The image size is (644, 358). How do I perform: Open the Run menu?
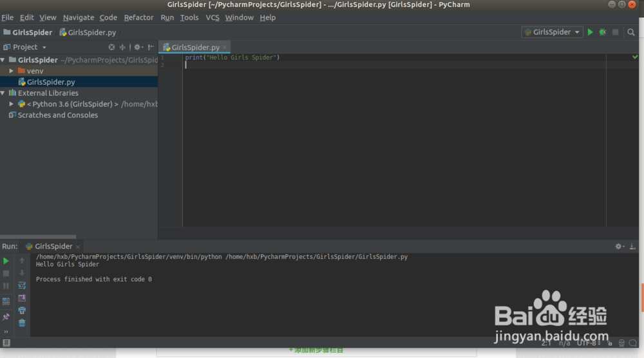[167, 17]
